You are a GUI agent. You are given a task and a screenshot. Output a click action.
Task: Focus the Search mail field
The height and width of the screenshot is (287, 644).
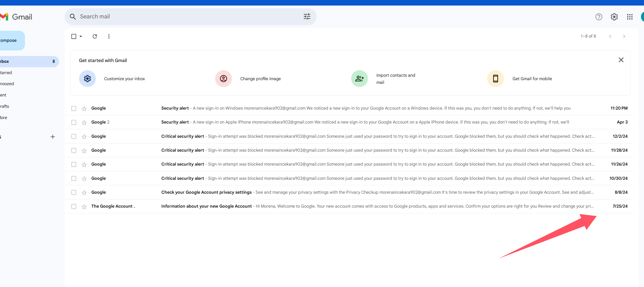tap(190, 17)
